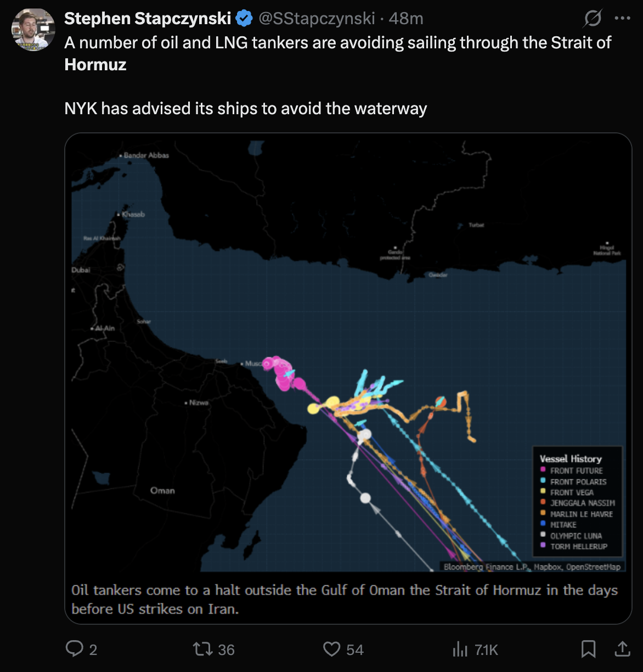Click the Bandar Abbas label on map
The image size is (643, 672).
(146, 155)
